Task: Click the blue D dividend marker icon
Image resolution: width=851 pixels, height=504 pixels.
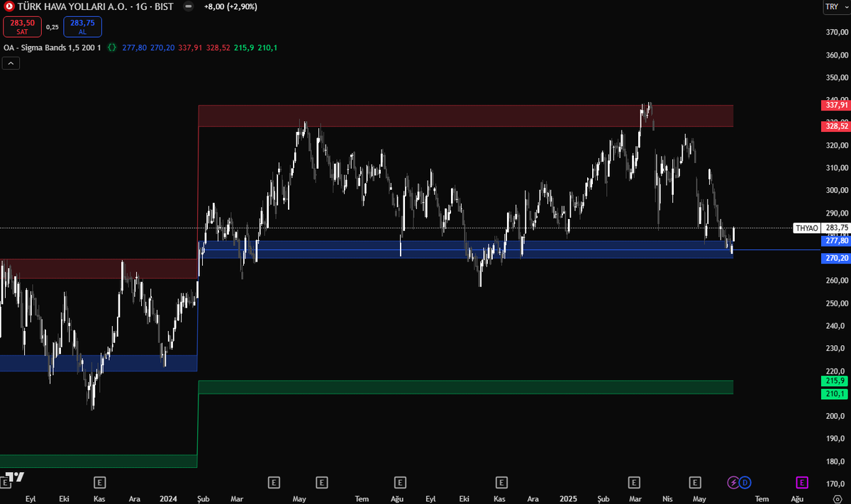Action: [745, 483]
